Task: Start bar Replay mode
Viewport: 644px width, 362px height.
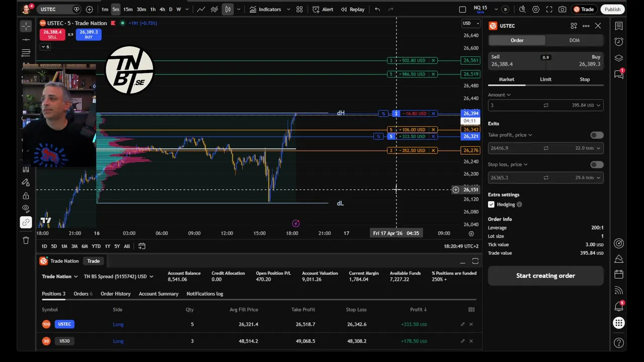Action: [x=352, y=9]
